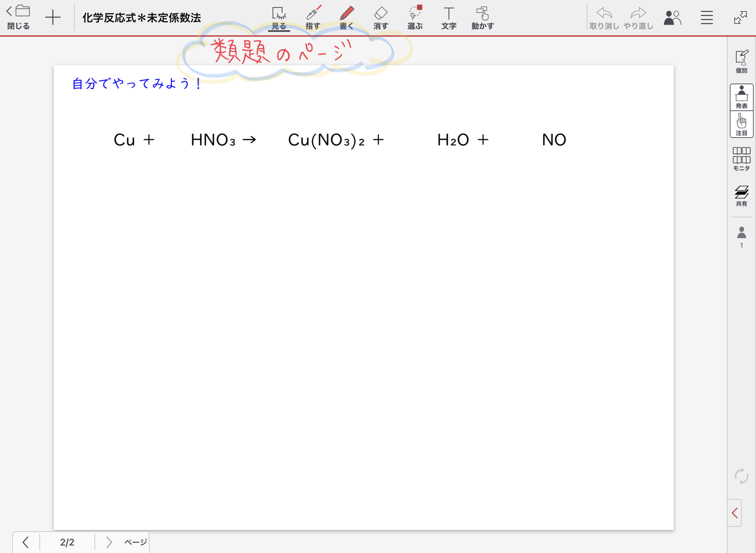Choose the 選ぶ lasso select tool
Viewport: 756px width, 553px height.
(415, 18)
